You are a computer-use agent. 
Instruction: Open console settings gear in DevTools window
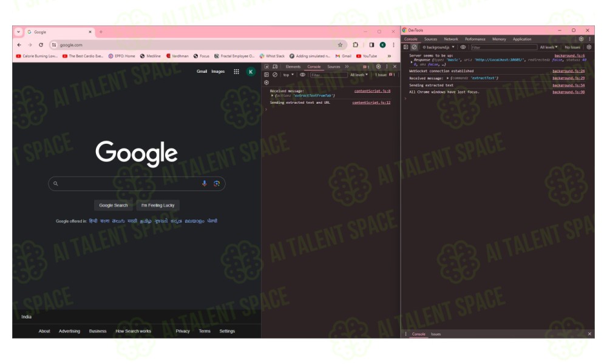[x=589, y=47]
